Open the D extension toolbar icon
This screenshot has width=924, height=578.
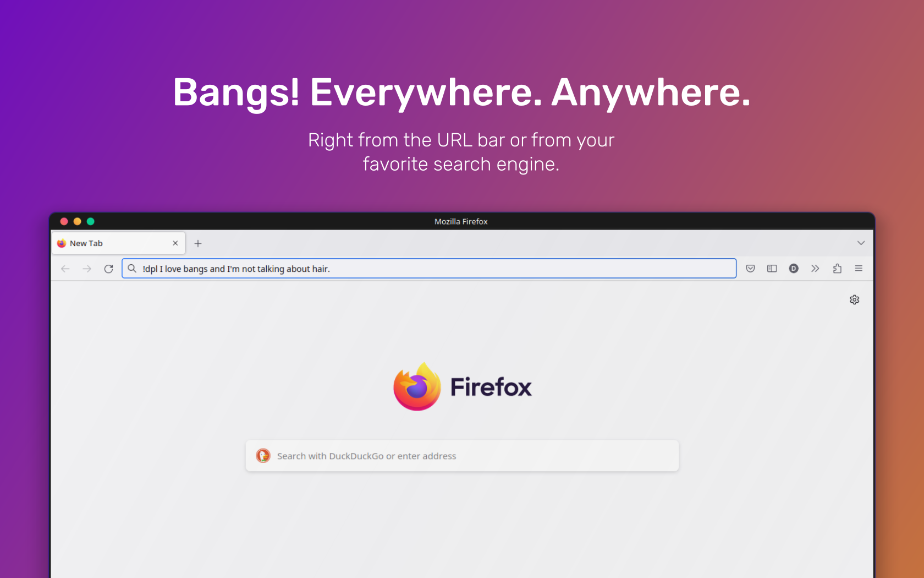(x=794, y=269)
